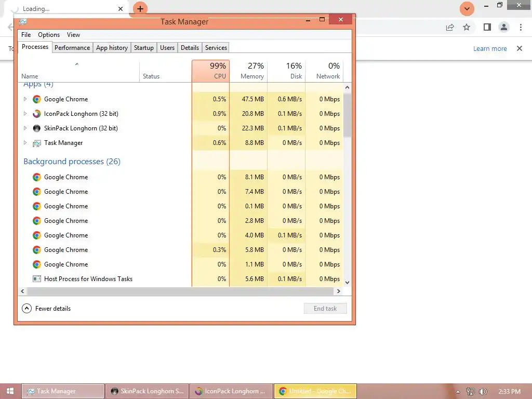
Task: Open Chrome tab search arrow
Action: click(467, 9)
